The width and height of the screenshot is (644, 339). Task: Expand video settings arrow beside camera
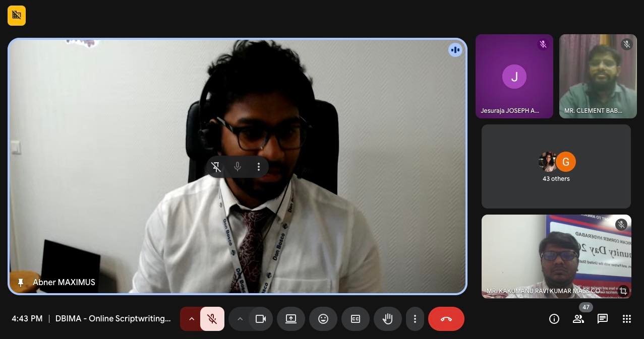click(x=240, y=319)
